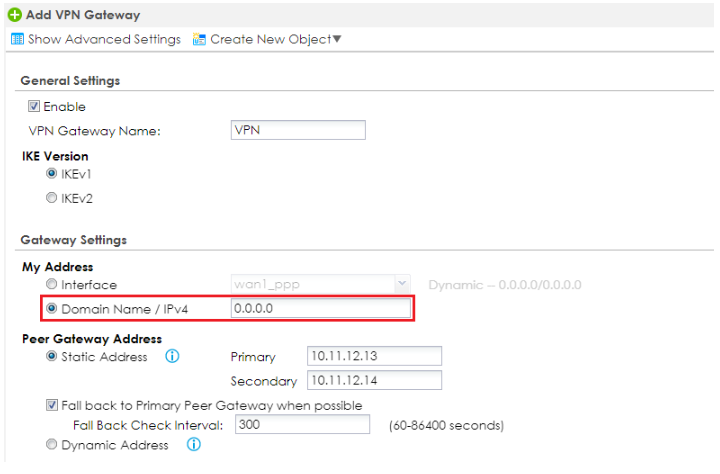Select the IKEv2 radio button
Viewport: 720px width, 474px height.
52,197
